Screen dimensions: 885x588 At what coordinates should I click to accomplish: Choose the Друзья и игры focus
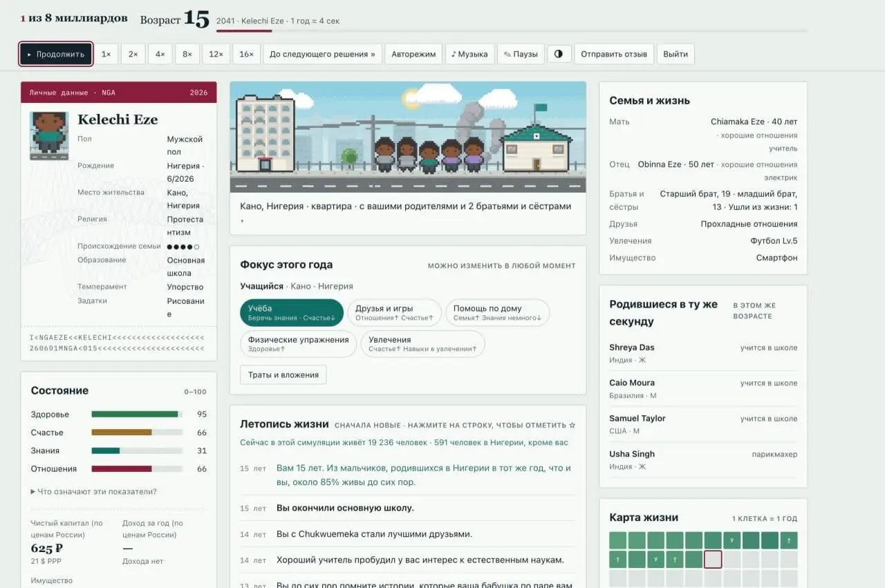394,312
